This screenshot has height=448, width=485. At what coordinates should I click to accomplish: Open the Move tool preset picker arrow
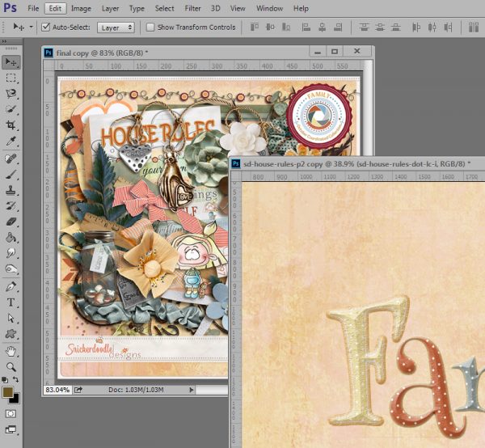tap(31, 27)
